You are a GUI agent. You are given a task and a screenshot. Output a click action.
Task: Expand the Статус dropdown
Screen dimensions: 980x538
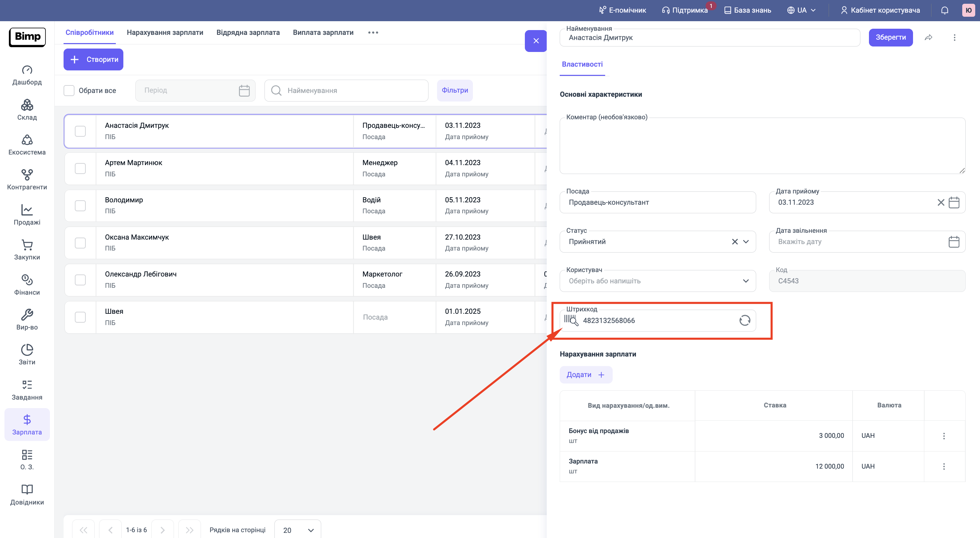click(746, 242)
